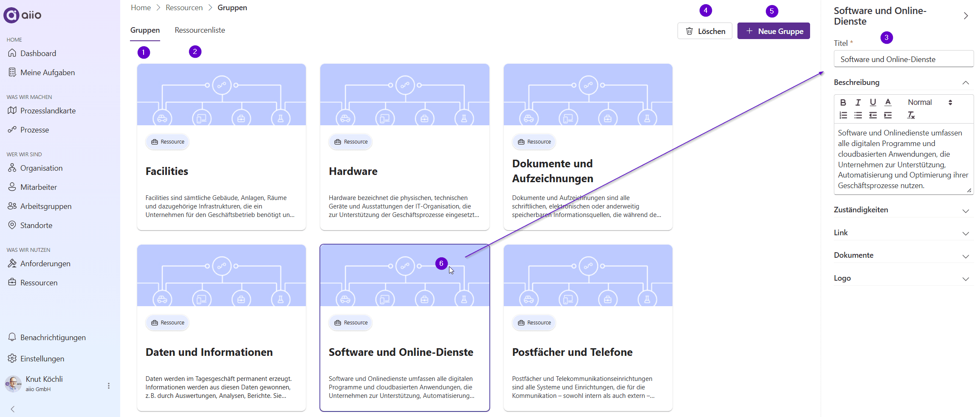Open Mitarbeiter person icon
This screenshot has width=980, height=417.
[12, 187]
